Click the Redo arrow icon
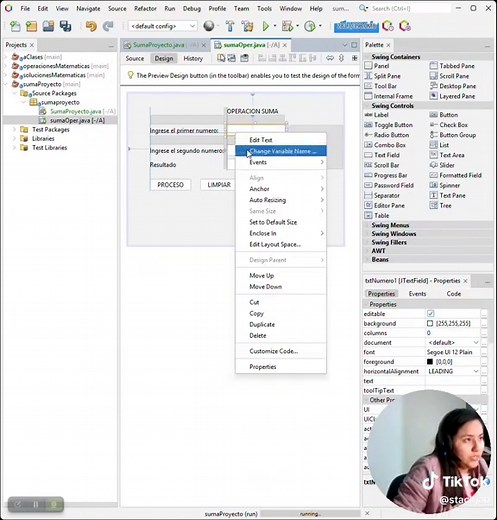The image size is (497, 520). click(108, 26)
